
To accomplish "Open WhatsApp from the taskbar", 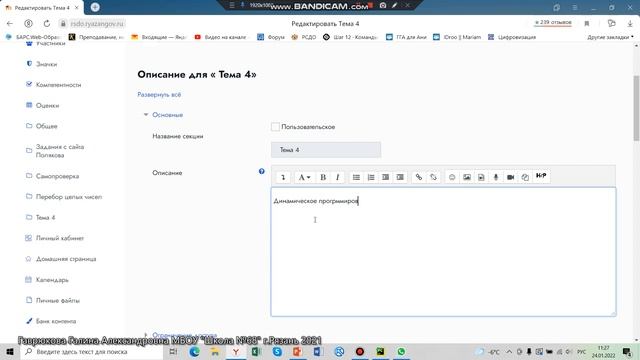I will coord(401,351).
